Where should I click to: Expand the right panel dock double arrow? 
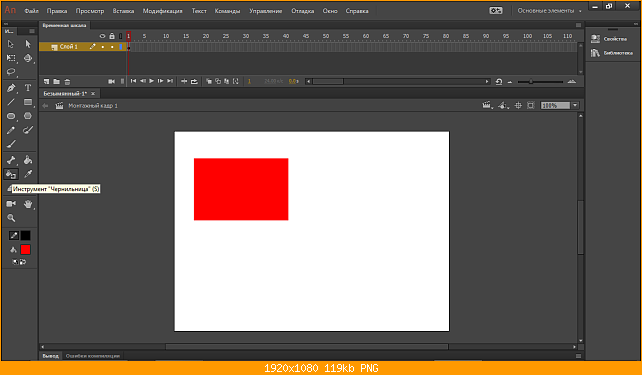point(635,24)
